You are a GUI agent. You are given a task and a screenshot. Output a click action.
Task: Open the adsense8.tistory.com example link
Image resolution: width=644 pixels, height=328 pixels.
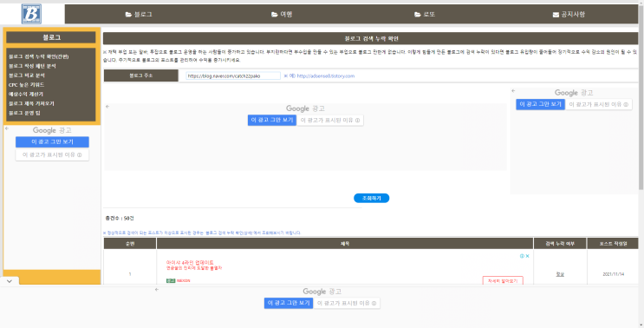325,76
